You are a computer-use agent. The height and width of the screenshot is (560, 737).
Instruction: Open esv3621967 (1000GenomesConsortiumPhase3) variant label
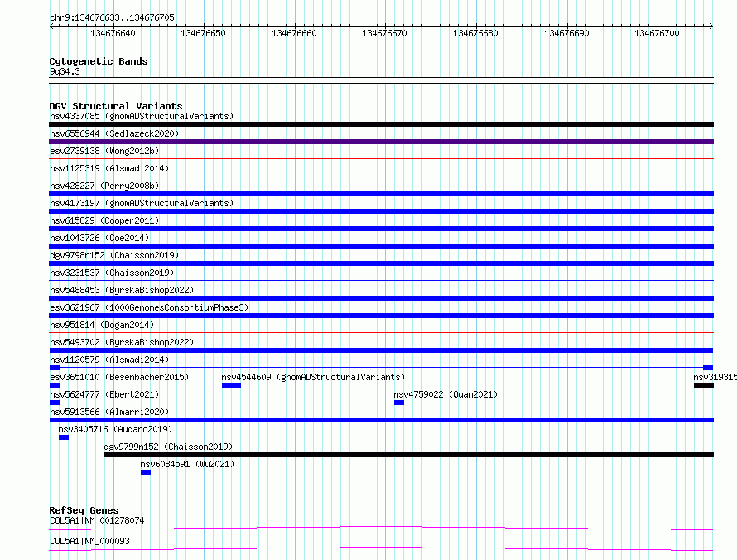tap(148, 307)
